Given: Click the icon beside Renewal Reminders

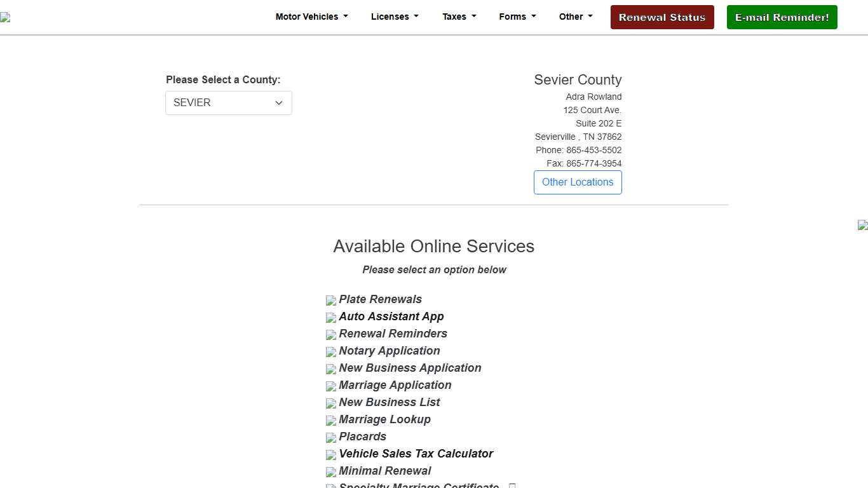Looking at the screenshot, I should 331,335.
